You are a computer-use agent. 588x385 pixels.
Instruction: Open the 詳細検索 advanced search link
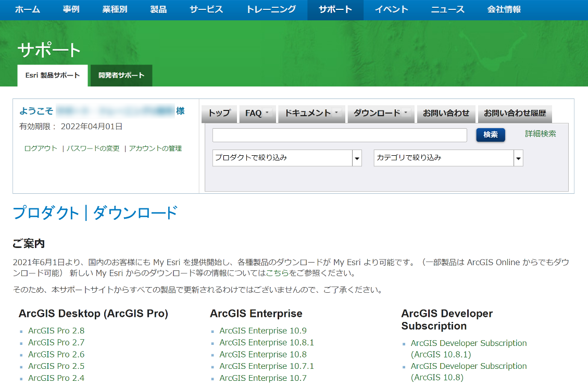tap(541, 134)
